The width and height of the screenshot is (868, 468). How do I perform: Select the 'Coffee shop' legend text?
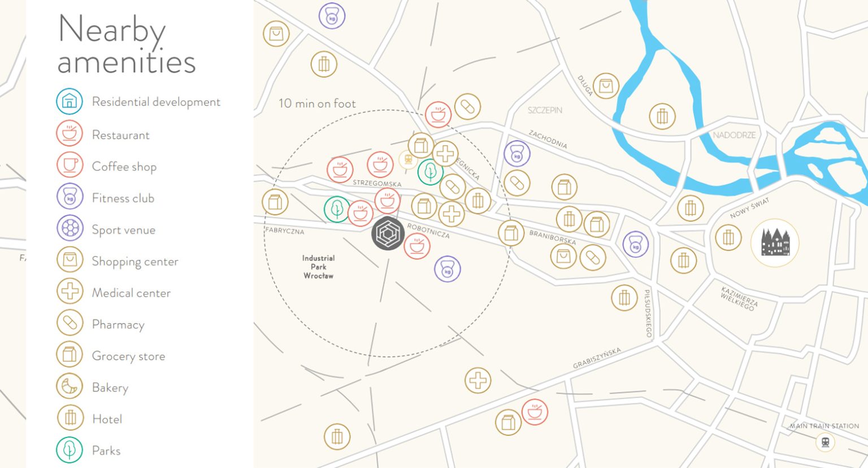tap(124, 166)
